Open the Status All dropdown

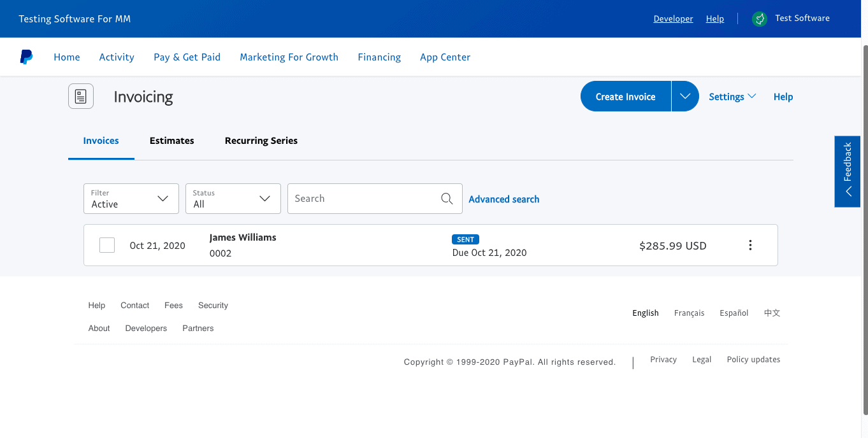click(233, 199)
